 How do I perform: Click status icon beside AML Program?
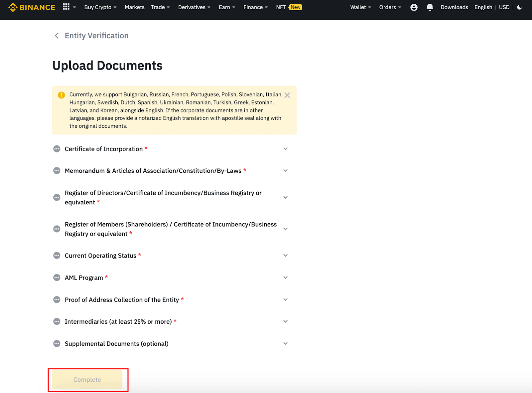[57, 278]
